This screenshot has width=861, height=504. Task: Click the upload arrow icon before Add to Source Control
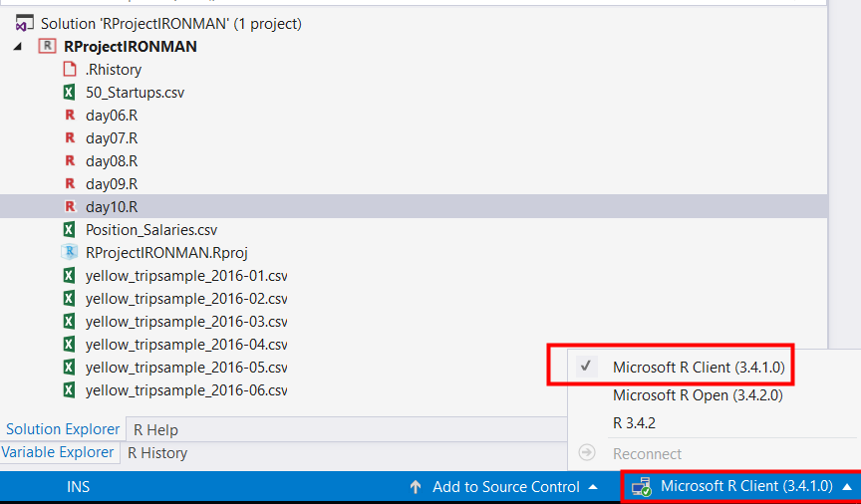click(x=416, y=487)
